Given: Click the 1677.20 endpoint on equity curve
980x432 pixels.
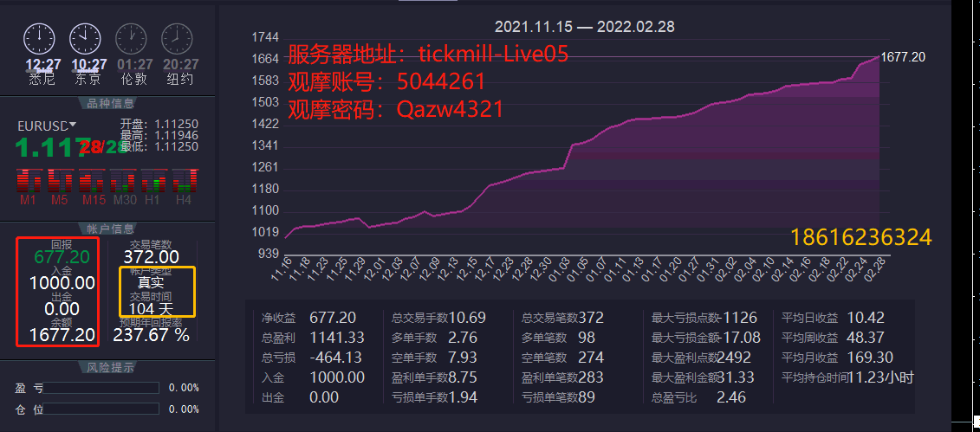Looking at the screenshot, I should click(877, 57).
